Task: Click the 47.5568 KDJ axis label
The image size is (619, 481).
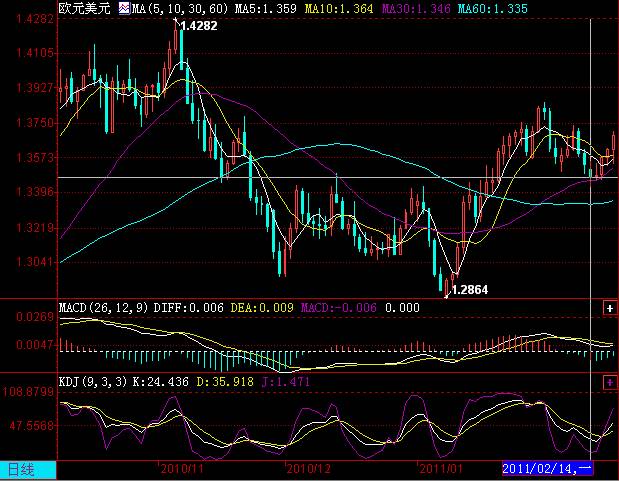Action: tap(31, 426)
